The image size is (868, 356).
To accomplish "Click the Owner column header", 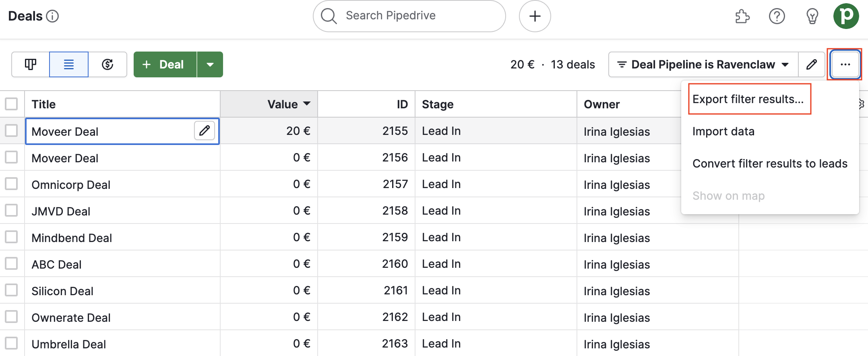I will click(x=601, y=104).
